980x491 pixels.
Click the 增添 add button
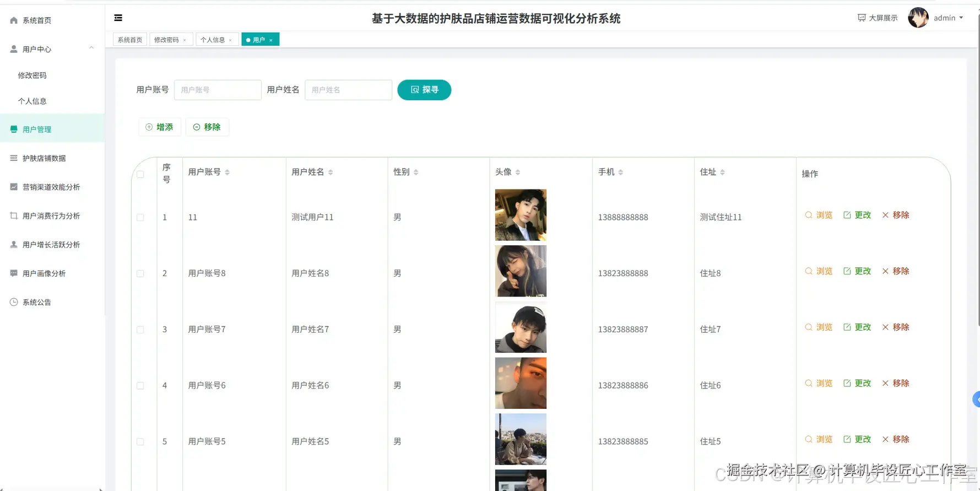pos(159,127)
